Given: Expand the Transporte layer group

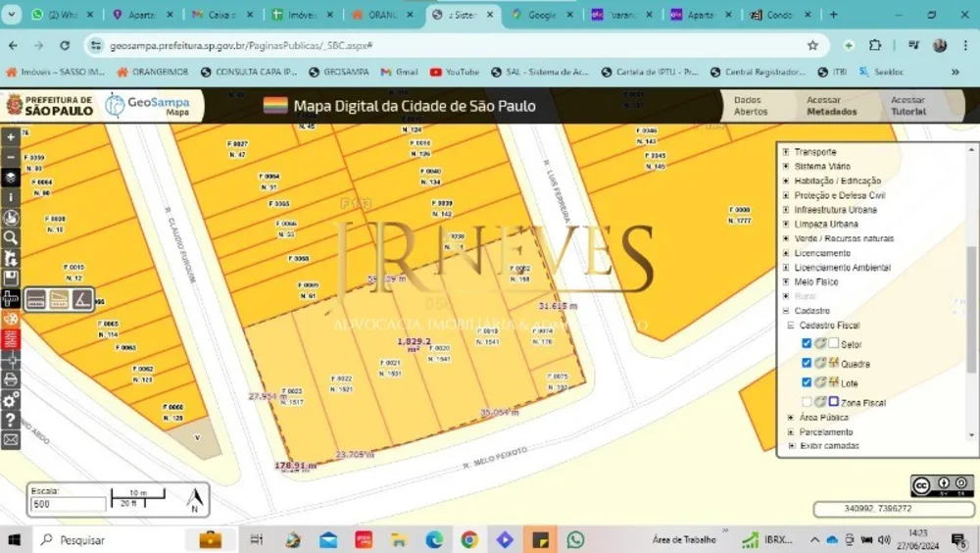Looking at the screenshot, I should pyautogui.click(x=786, y=151).
